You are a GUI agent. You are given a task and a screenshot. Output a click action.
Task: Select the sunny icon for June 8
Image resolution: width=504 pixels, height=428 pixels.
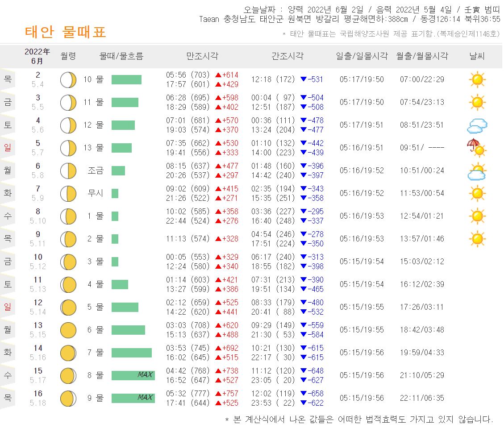(x=477, y=216)
